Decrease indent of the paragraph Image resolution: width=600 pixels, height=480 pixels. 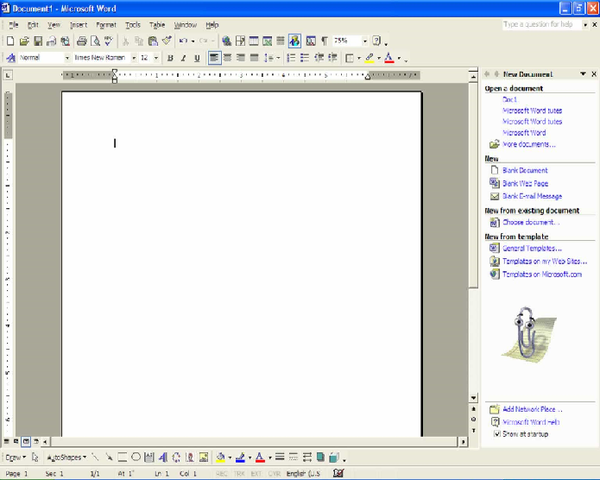click(x=319, y=58)
